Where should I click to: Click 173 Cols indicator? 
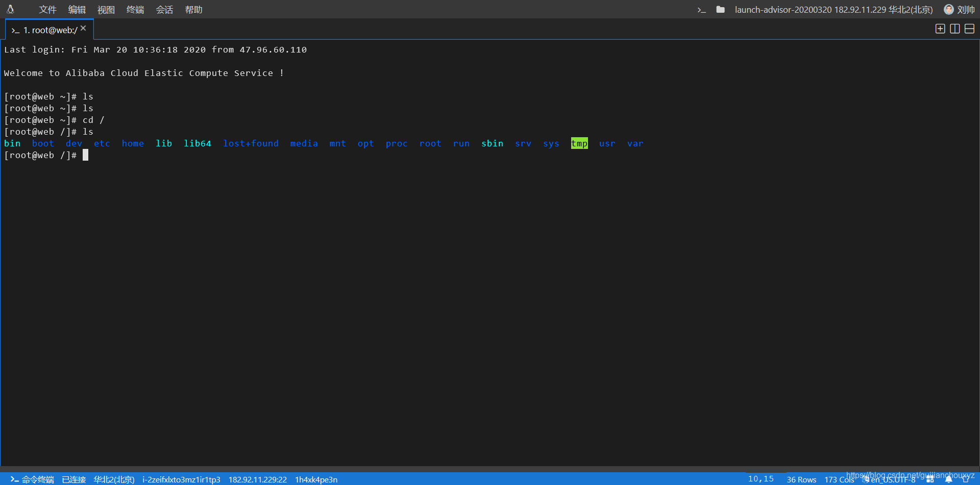coord(839,479)
